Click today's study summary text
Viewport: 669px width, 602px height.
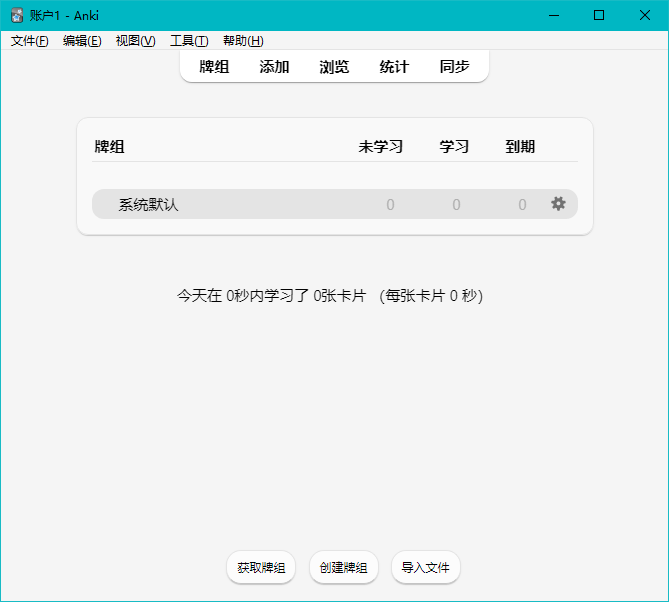330,296
